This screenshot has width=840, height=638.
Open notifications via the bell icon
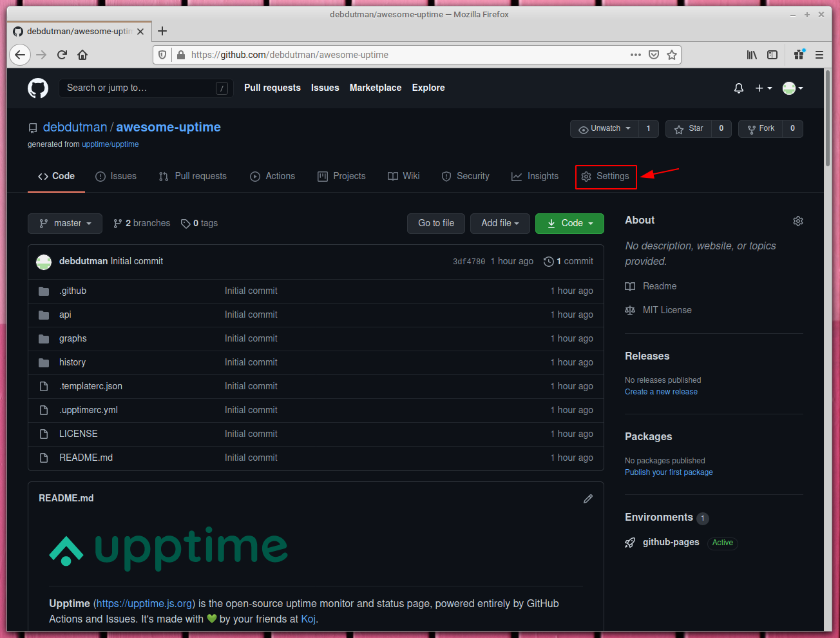point(738,88)
